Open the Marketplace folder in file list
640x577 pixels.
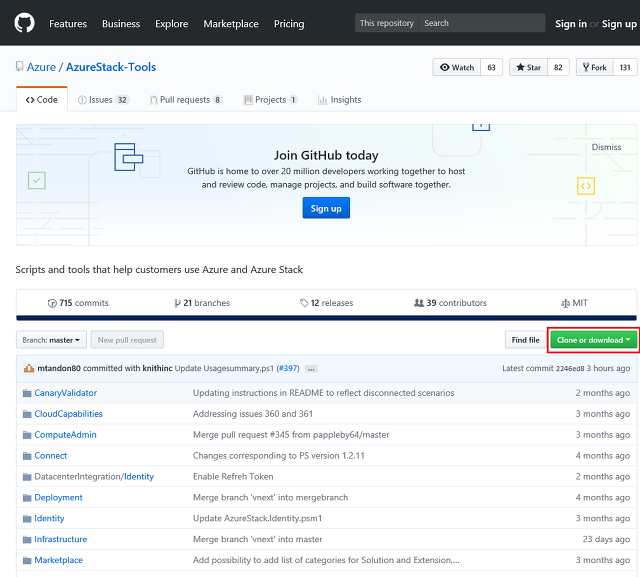[58, 560]
